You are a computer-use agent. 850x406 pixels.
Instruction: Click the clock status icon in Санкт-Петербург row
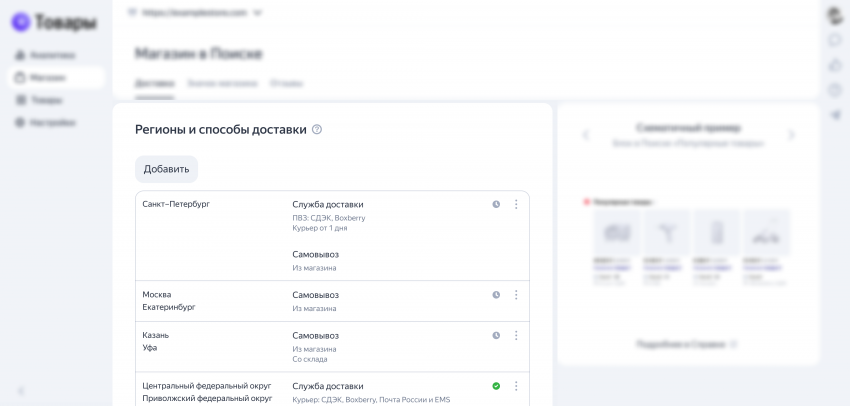(496, 204)
